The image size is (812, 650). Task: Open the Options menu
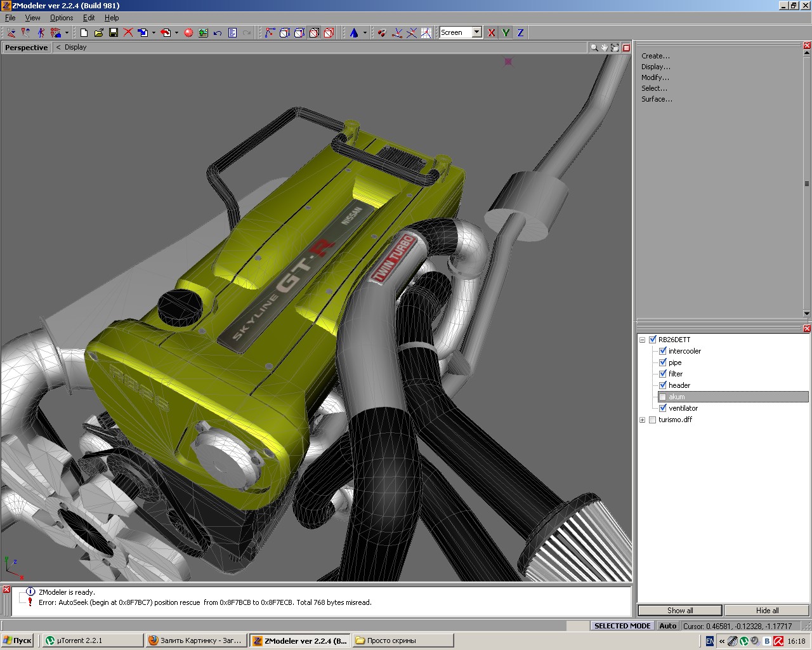[62, 18]
